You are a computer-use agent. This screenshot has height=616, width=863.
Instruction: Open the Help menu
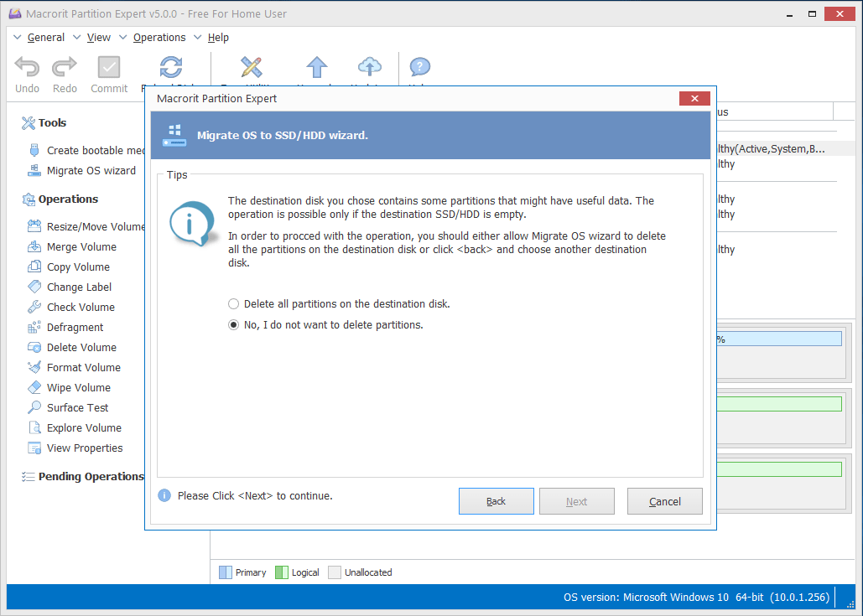(x=218, y=38)
